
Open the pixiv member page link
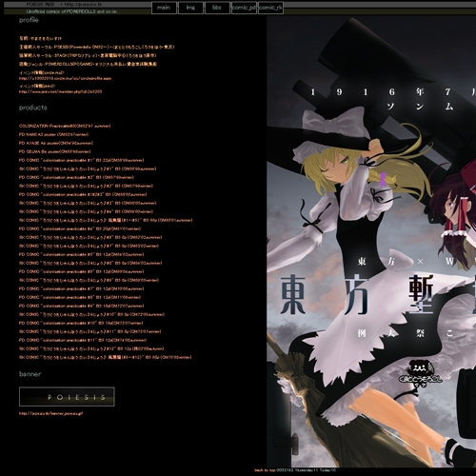(60, 91)
